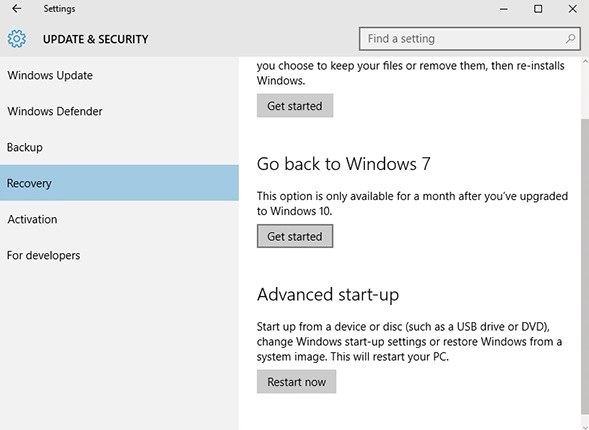This screenshot has height=430, width=589.
Task: Minimize the Settings window
Action: 504,9
